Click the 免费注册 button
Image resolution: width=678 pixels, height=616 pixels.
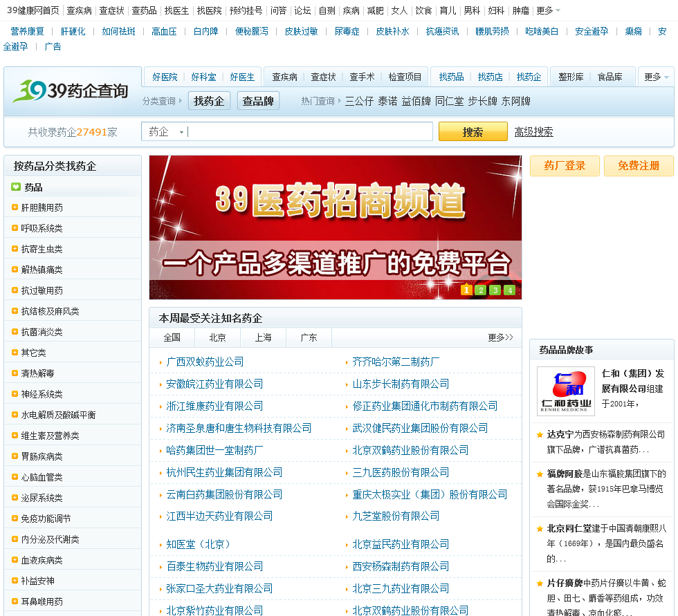[x=639, y=165]
